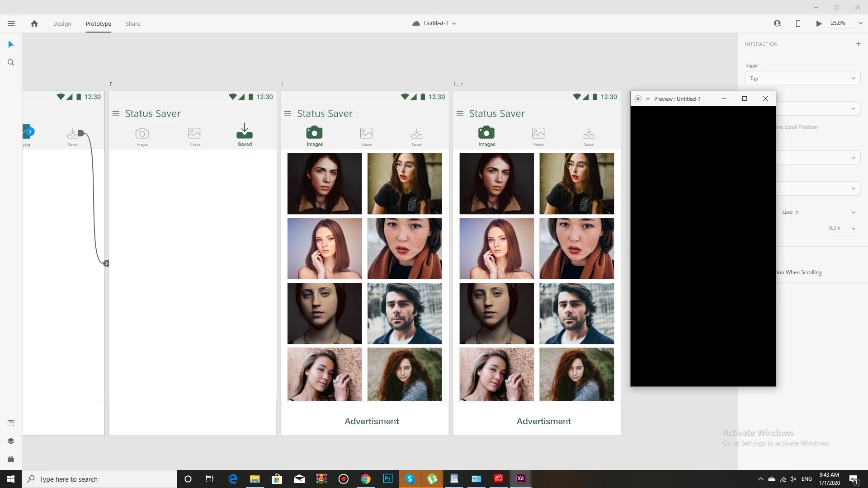Screen dimensions: 868x488
Task: Open the hamburger main menu
Action: point(11,23)
